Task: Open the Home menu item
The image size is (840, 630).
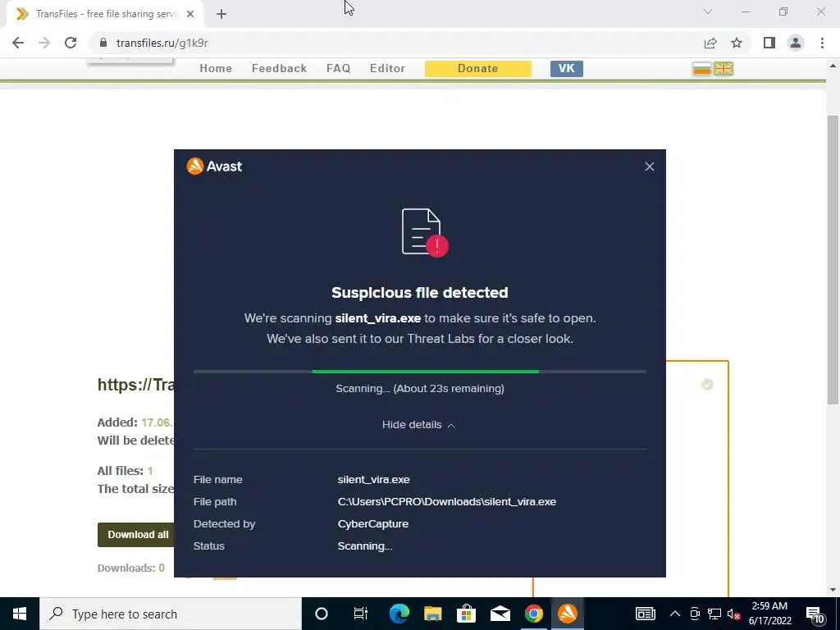Action: [216, 69]
